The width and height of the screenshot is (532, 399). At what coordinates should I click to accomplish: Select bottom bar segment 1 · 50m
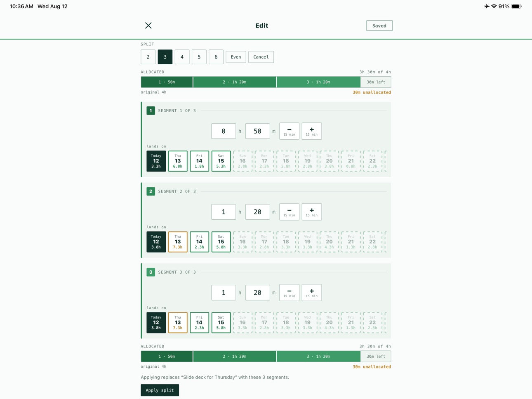[167, 357]
